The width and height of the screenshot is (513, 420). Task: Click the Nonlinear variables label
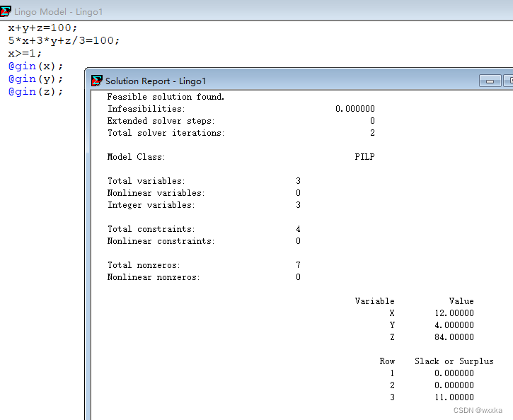tap(156, 193)
